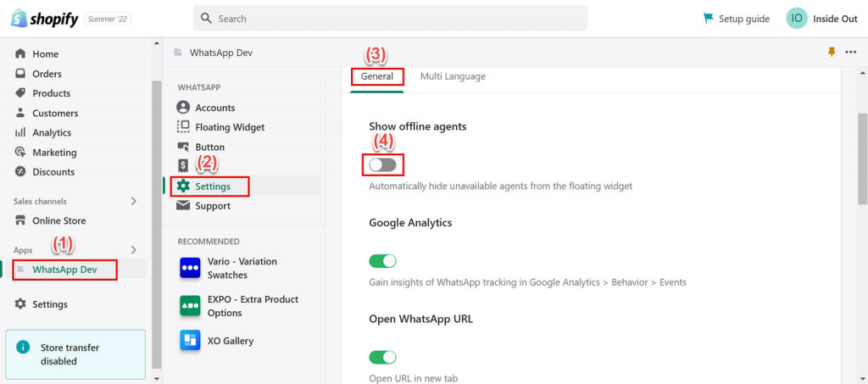The height and width of the screenshot is (384, 868).
Task: Open the three-dots more options menu
Action: tap(850, 53)
